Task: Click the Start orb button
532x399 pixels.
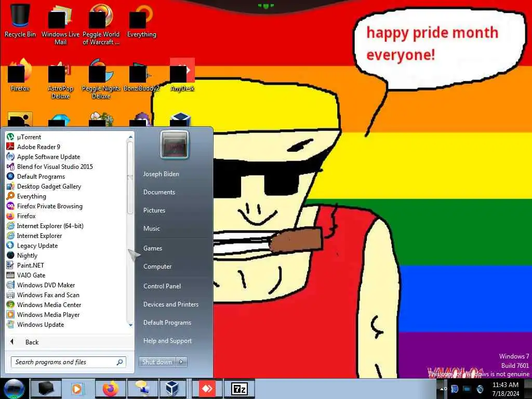Action: [x=14, y=389]
